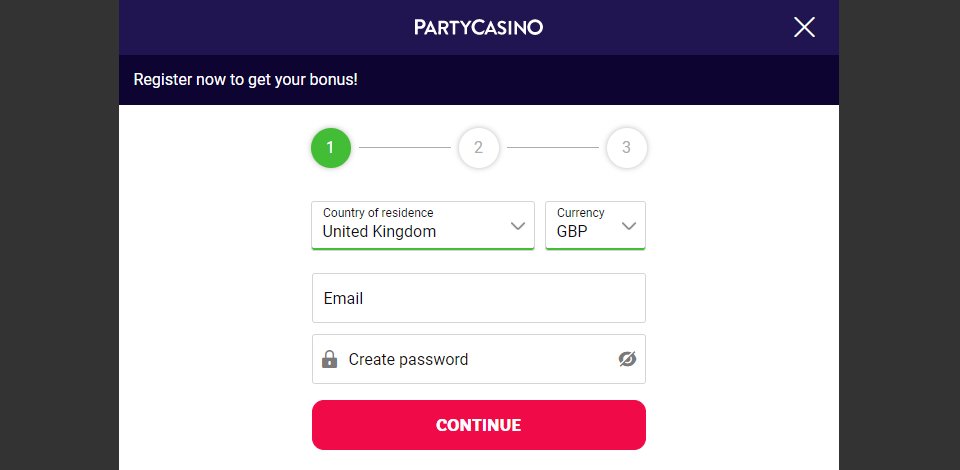This screenshot has height=470, width=960.
Task: Jump to step 3 circle indicator
Action: pos(626,147)
